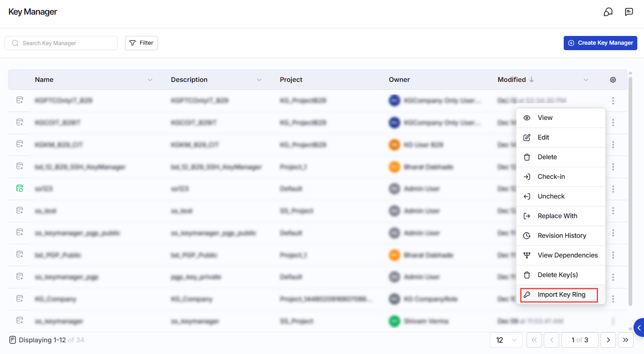Image resolution: width=644 pixels, height=354 pixels.
Task: Open the page size dropdown showing 12
Action: click(x=506, y=340)
